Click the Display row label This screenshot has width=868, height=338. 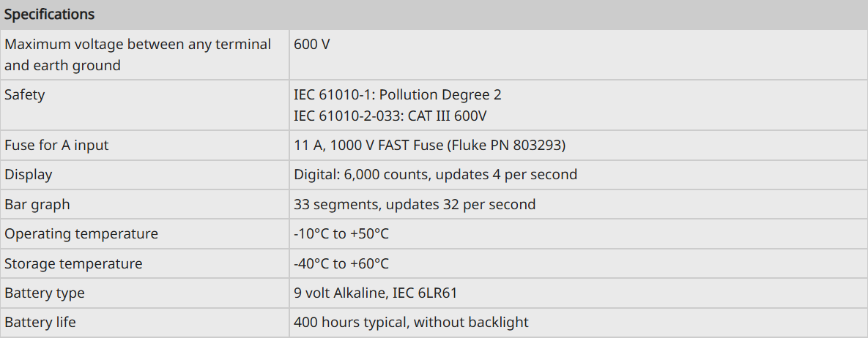tap(29, 175)
